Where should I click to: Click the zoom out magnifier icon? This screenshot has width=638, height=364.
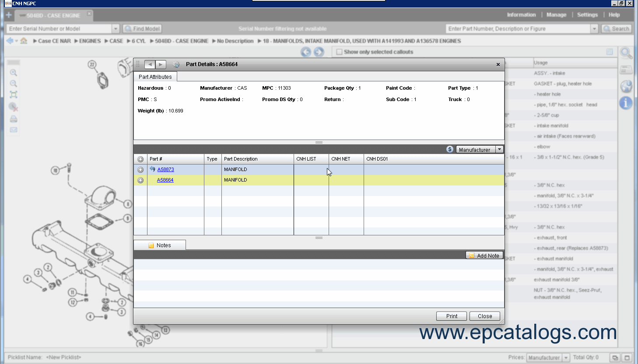click(14, 84)
